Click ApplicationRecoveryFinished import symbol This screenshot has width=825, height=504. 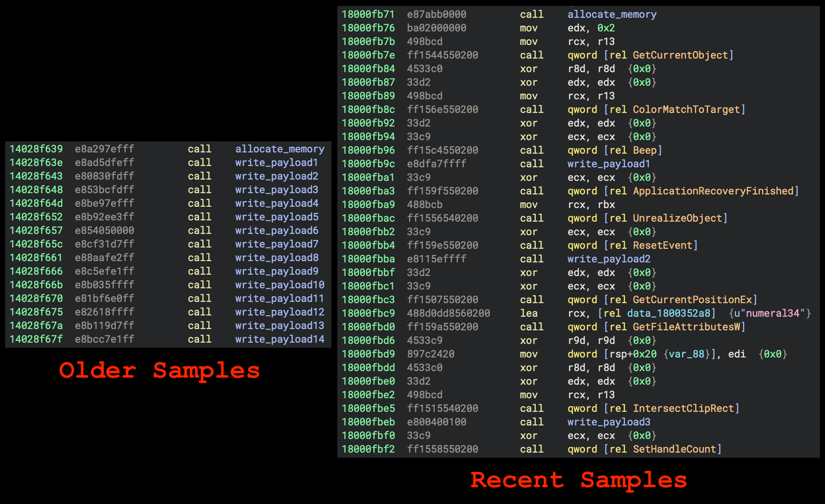713,191
